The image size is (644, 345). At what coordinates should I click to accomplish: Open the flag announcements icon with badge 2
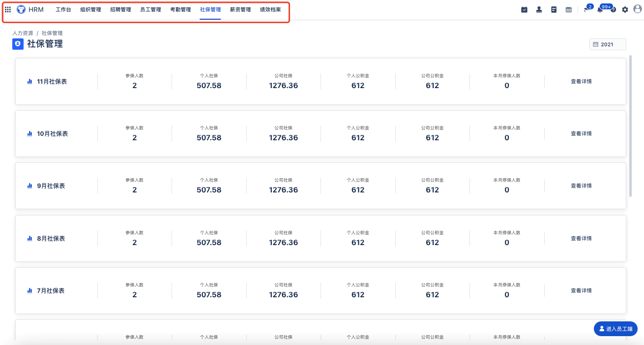pos(586,9)
